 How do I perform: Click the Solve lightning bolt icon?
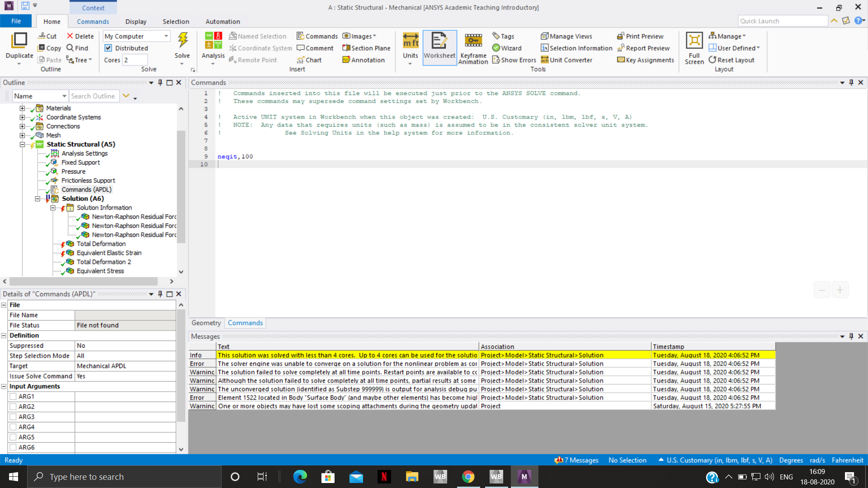pos(183,41)
